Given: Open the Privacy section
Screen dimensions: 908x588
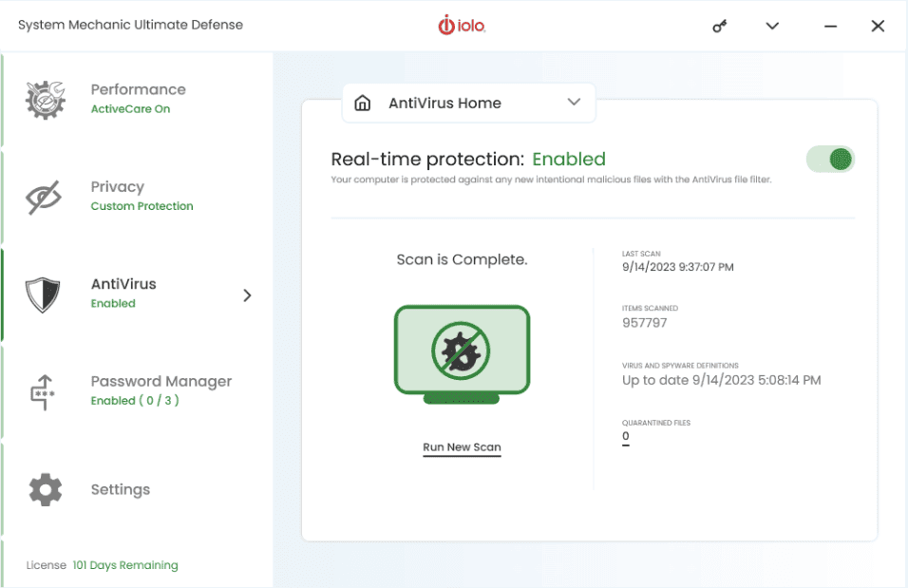Looking at the screenshot, I should (138, 197).
